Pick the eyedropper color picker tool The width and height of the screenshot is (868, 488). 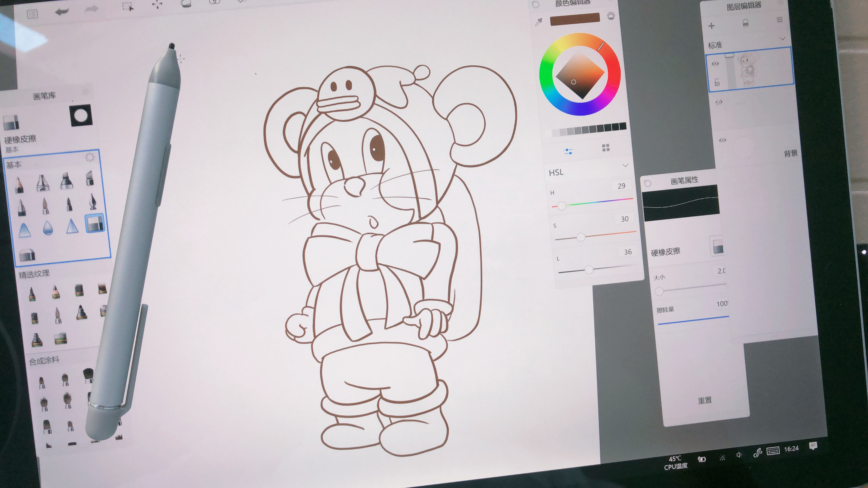tap(539, 22)
